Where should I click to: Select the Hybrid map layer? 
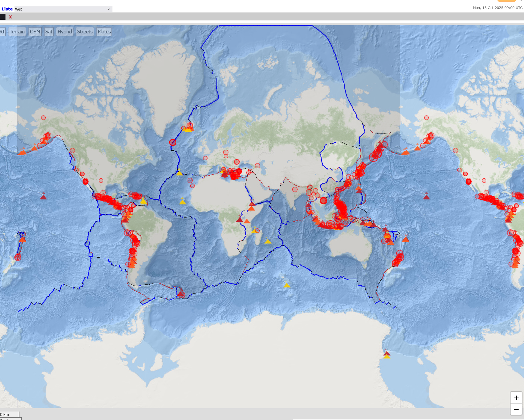point(65,32)
